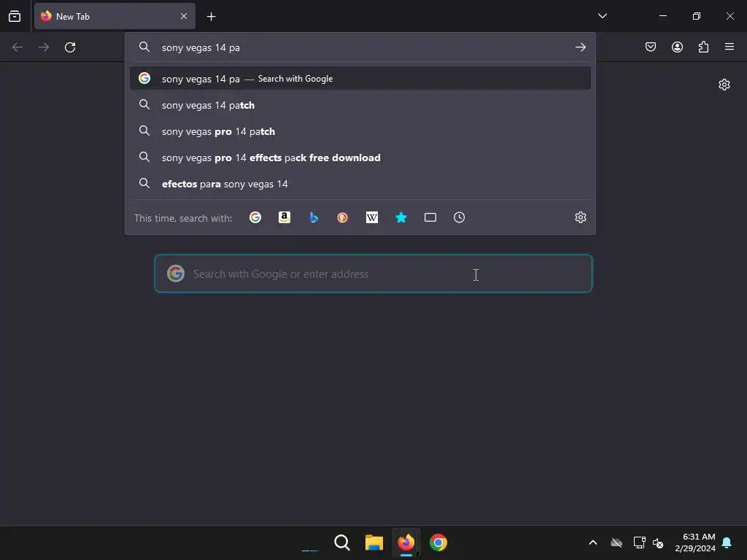Viewport: 747px width, 560px height.
Task: Show hidden system tray icons
Action: click(x=593, y=542)
